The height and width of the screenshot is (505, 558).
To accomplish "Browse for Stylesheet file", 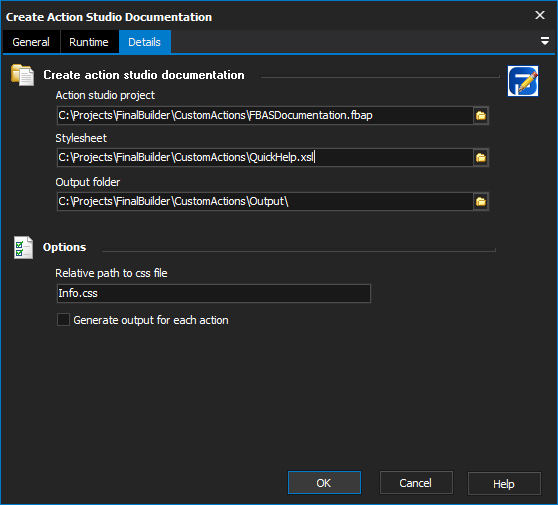I will (481, 157).
